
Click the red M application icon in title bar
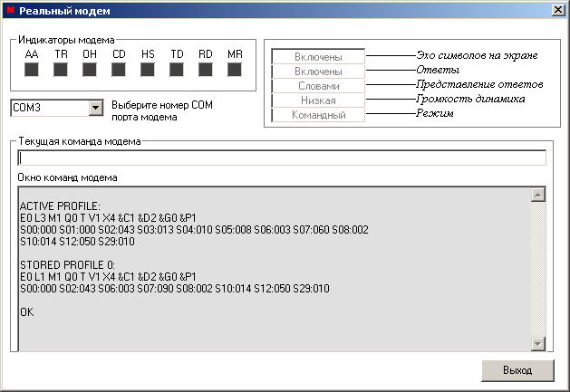(x=10, y=11)
